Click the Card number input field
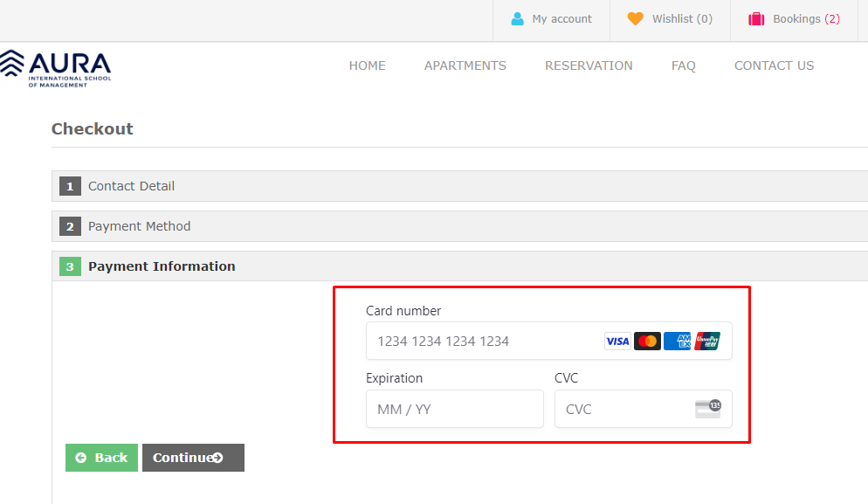 pos(480,341)
